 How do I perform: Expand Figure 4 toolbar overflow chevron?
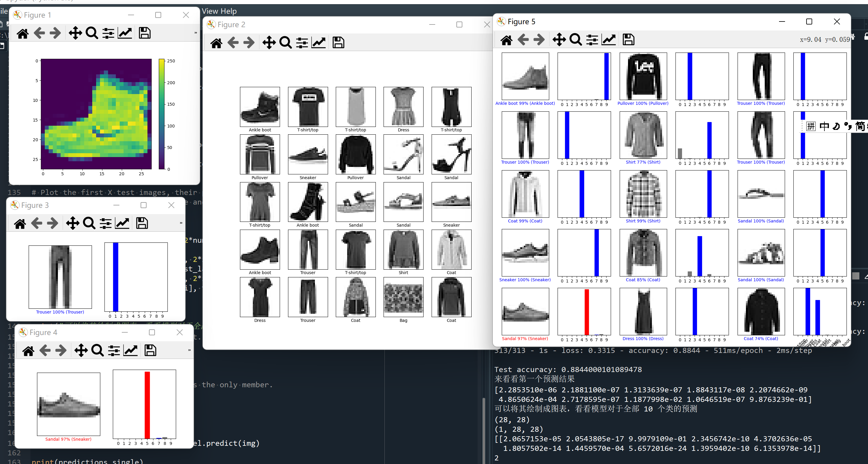pyautogui.click(x=189, y=350)
